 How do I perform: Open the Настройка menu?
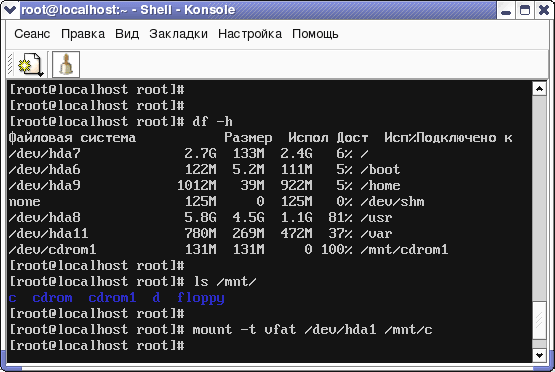(250, 34)
